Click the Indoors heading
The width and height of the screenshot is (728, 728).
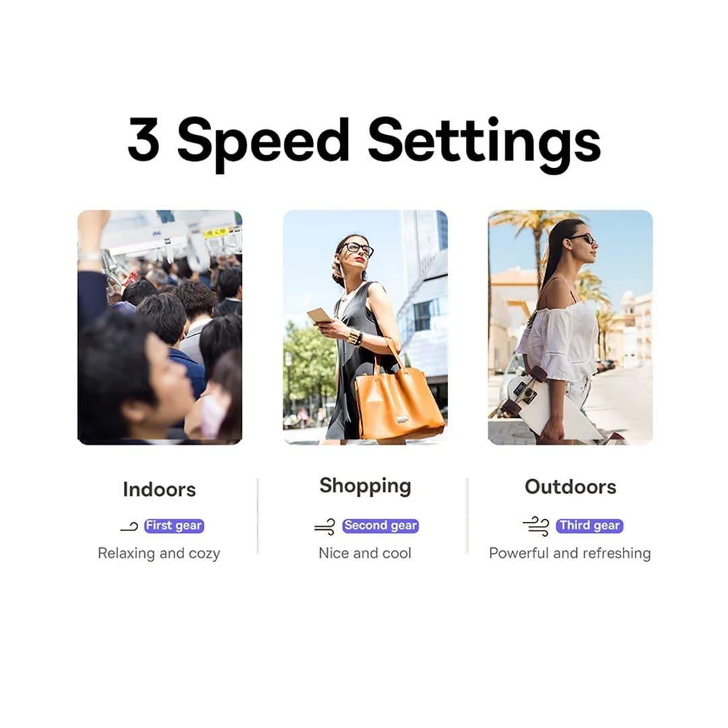[159, 489]
